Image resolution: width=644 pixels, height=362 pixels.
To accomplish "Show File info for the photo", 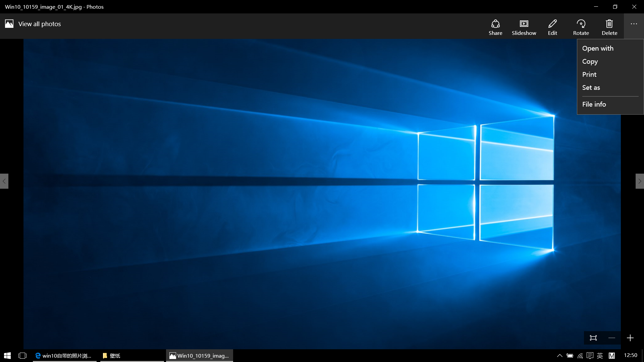I will [x=610, y=104].
